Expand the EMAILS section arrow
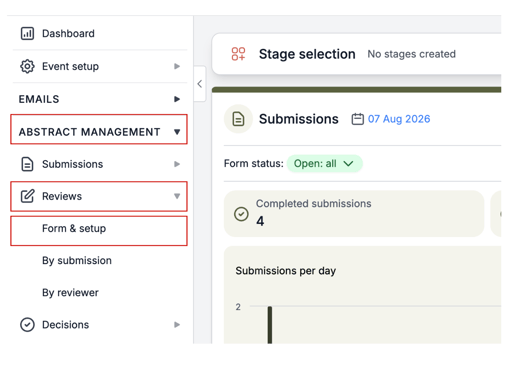 pyautogui.click(x=177, y=99)
